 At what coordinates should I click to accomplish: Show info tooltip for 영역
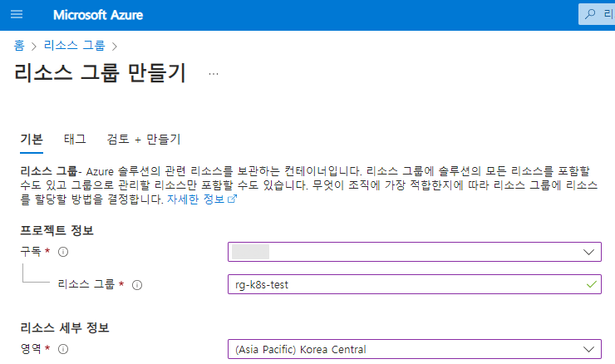(63, 349)
